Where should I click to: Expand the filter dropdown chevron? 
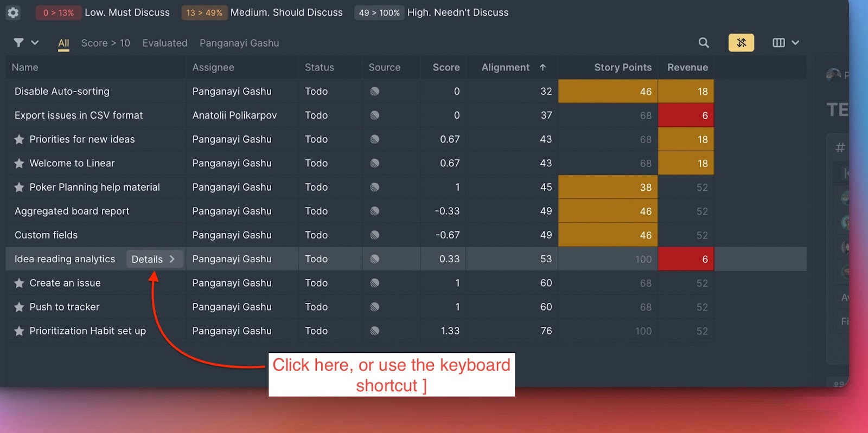pos(35,43)
